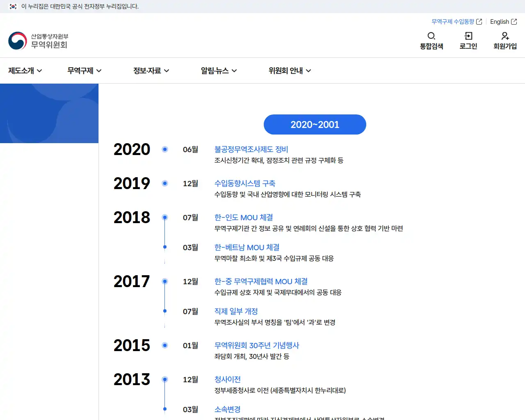
Task: Click the 12월 label for 2019
Action: click(x=190, y=183)
